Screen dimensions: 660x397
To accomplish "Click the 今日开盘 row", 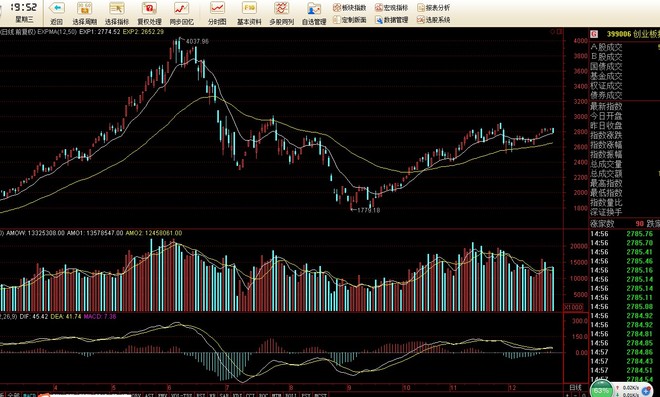I will pyautogui.click(x=606, y=116).
